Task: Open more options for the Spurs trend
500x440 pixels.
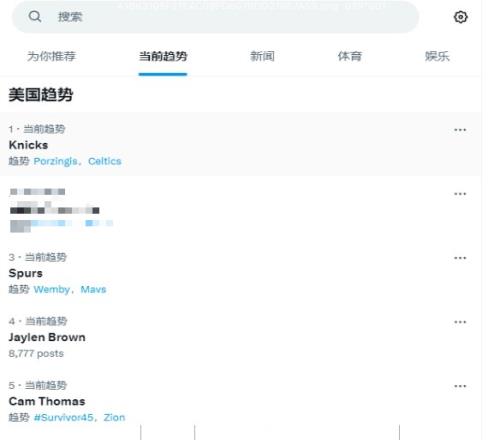Action: click(x=460, y=258)
